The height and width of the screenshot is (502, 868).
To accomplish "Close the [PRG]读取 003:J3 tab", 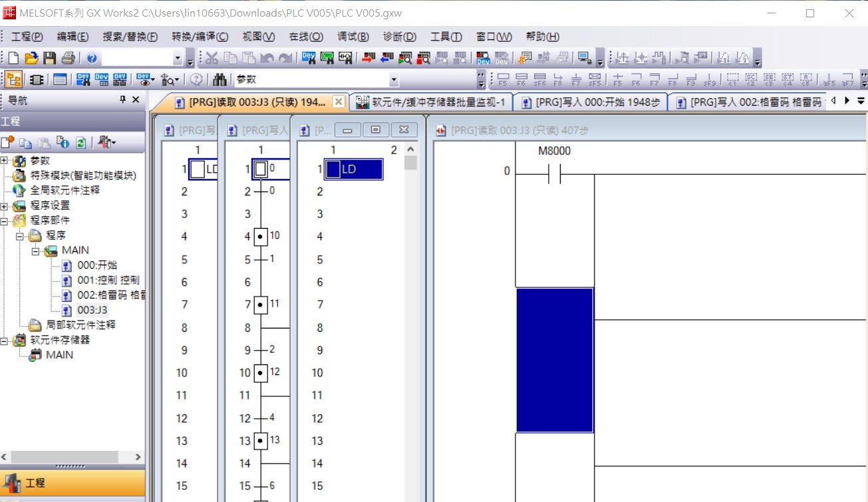I will point(338,102).
